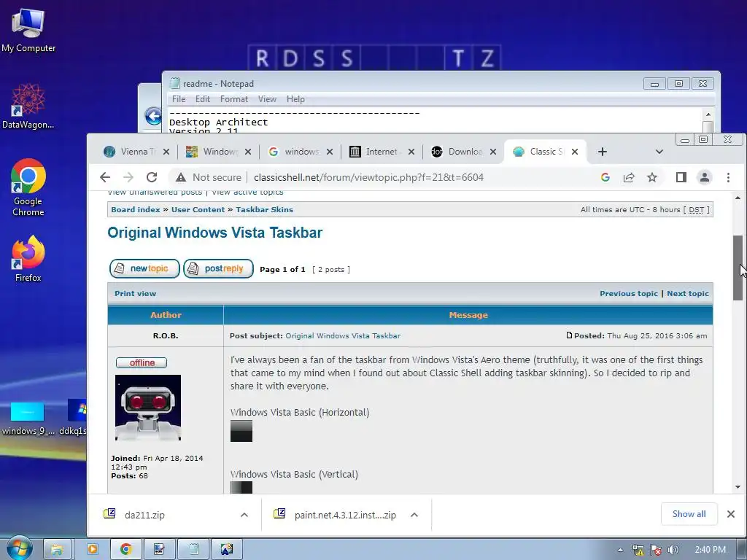The width and height of the screenshot is (747, 560).
Task: Close the Vienna tab
Action: click(166, 152)
